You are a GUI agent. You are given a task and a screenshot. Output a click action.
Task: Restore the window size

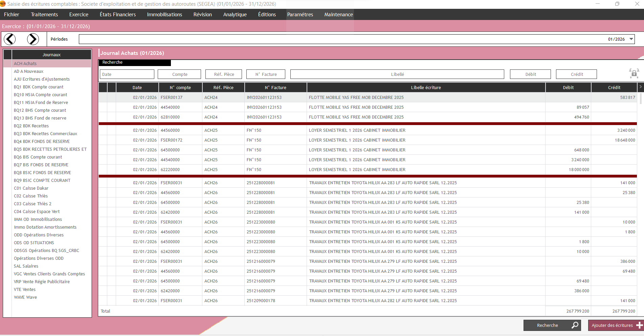tap(617, 4)
